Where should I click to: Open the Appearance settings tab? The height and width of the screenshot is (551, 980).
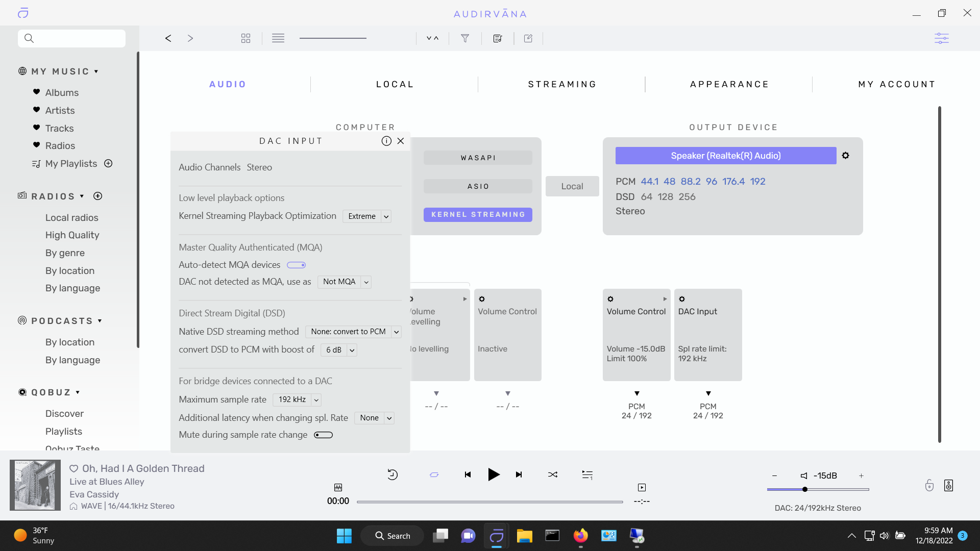pyautogui.click(x=729, y=84)
